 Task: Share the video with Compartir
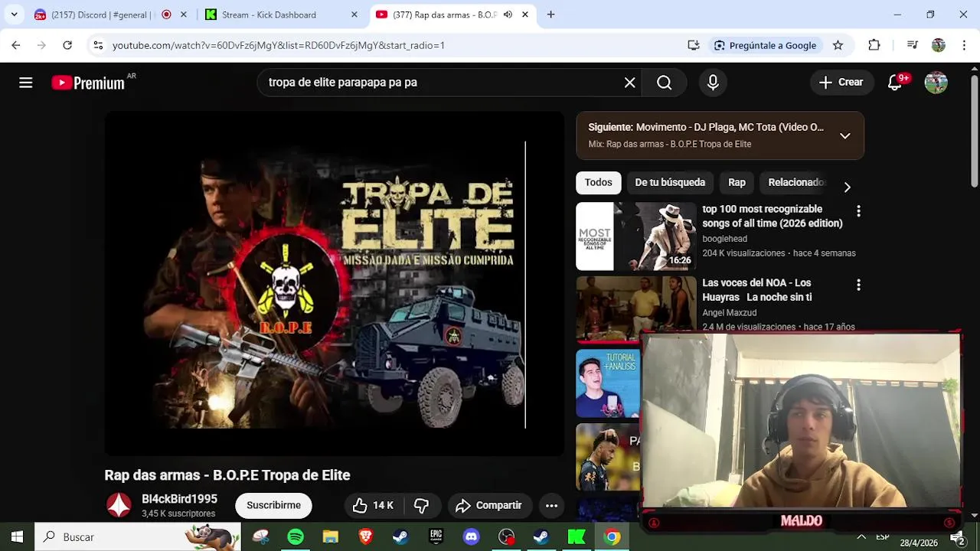pyautogui.click(x=488, y=505)
